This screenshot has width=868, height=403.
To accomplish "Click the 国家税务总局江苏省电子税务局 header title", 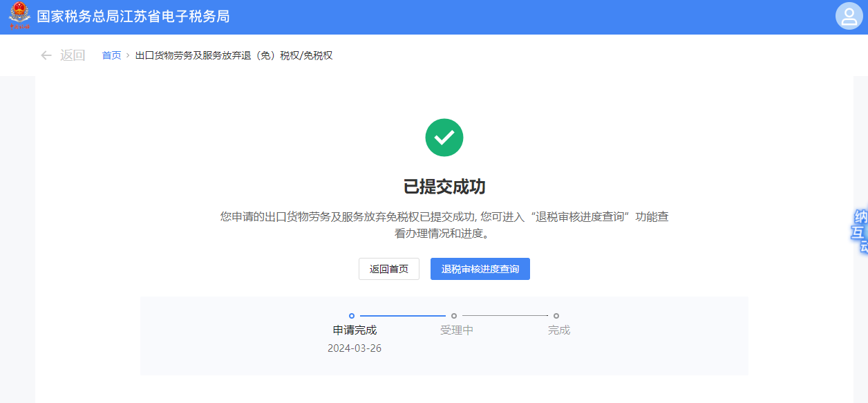I will coord(133,17).
